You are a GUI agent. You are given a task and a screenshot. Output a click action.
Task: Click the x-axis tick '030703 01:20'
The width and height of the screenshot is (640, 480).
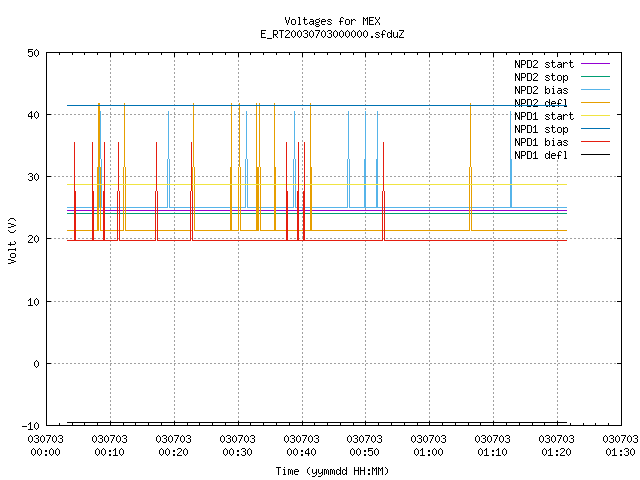coord(556,446)
